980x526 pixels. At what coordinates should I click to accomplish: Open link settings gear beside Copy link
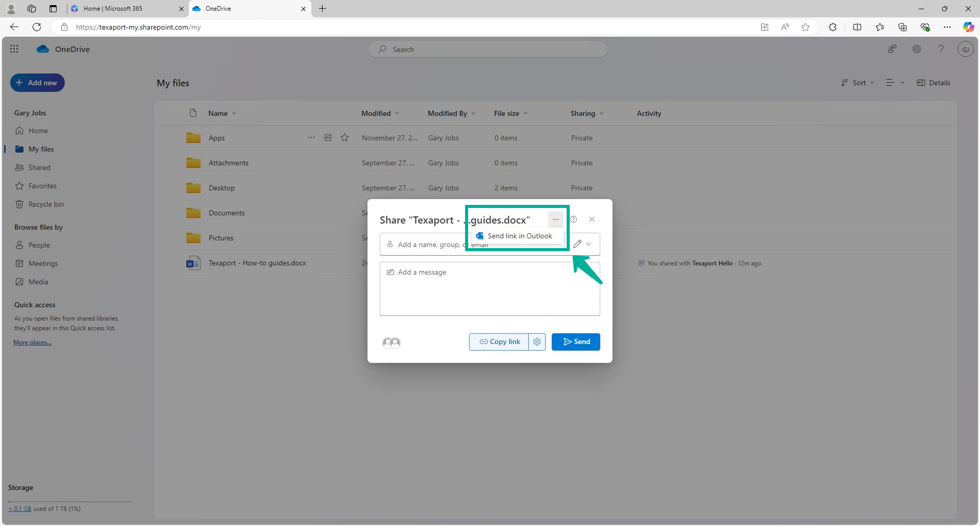(537, 342)
